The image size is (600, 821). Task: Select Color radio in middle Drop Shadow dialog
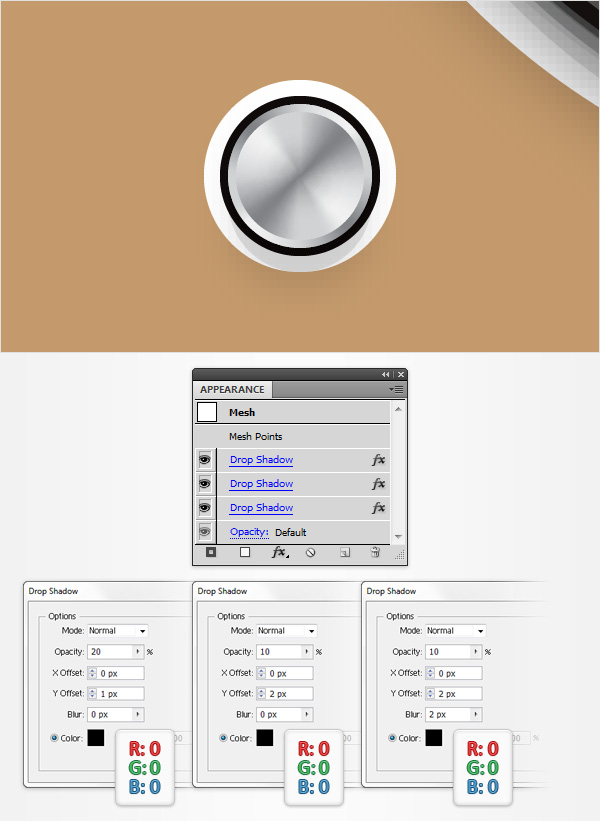click(223, 738)
